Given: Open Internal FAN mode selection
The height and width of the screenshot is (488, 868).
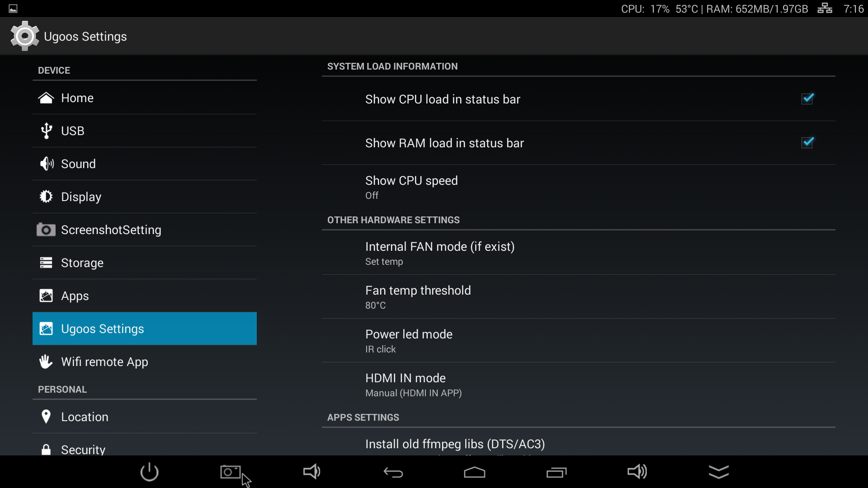Looking at the screenshot, I should [578, 253].
